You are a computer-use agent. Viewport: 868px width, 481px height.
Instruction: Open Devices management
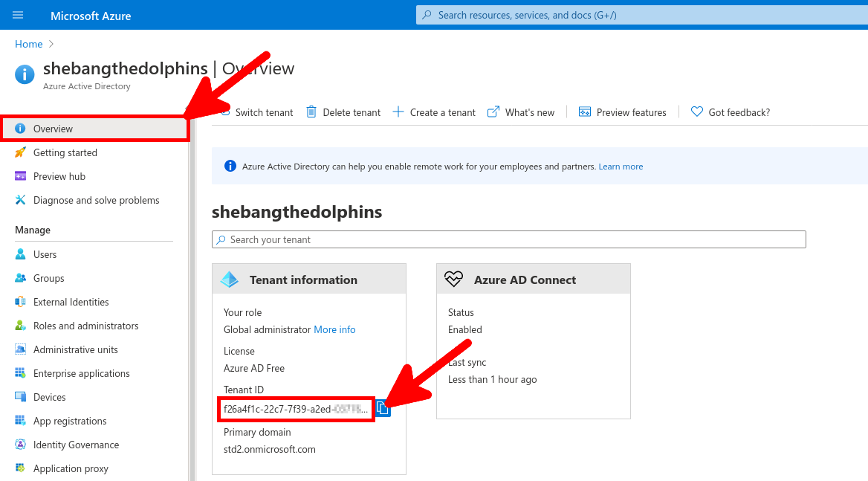tap(48, 396)
